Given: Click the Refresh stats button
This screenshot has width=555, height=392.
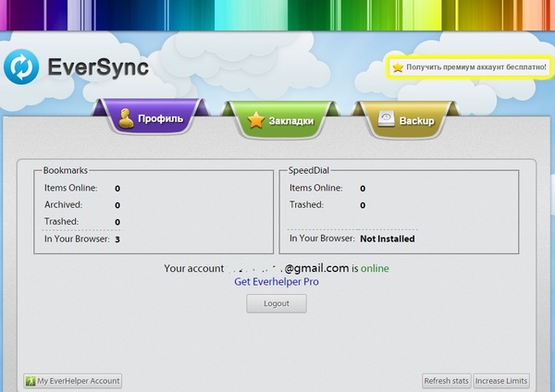Looking at the screenshot, I should (x=447, y=381).
